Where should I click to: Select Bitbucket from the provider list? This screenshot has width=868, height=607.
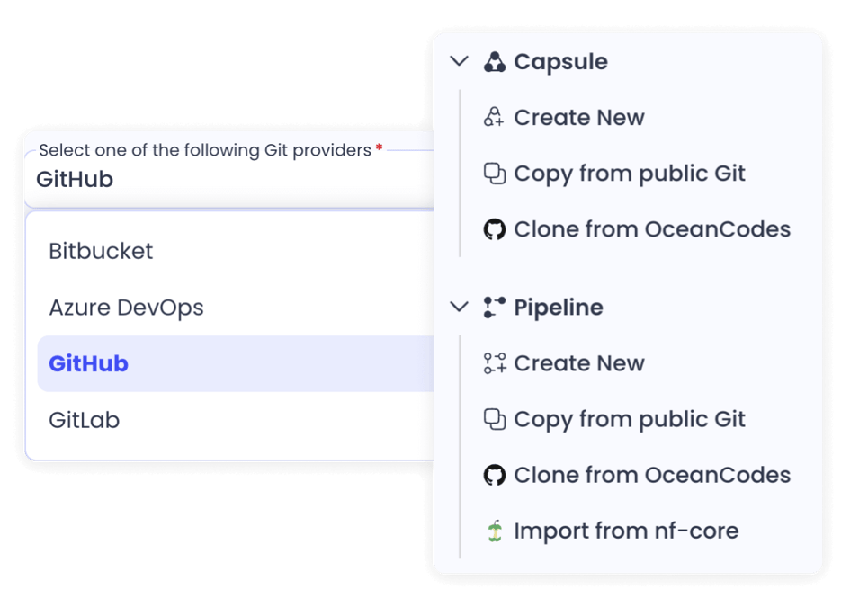coord(101,251)
